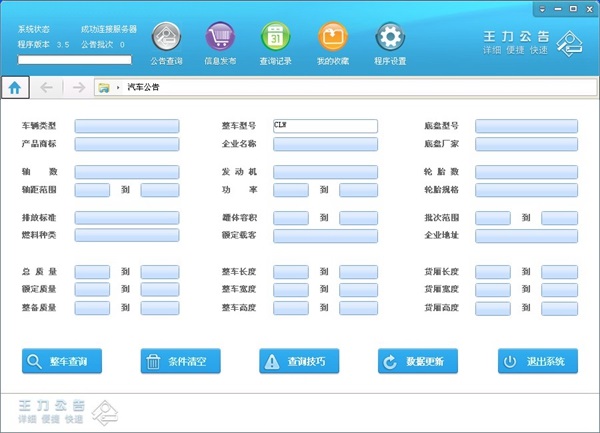Click the 公告批次 0 text
The width and height of the screenshot is (600, 433).
point(103,44)
